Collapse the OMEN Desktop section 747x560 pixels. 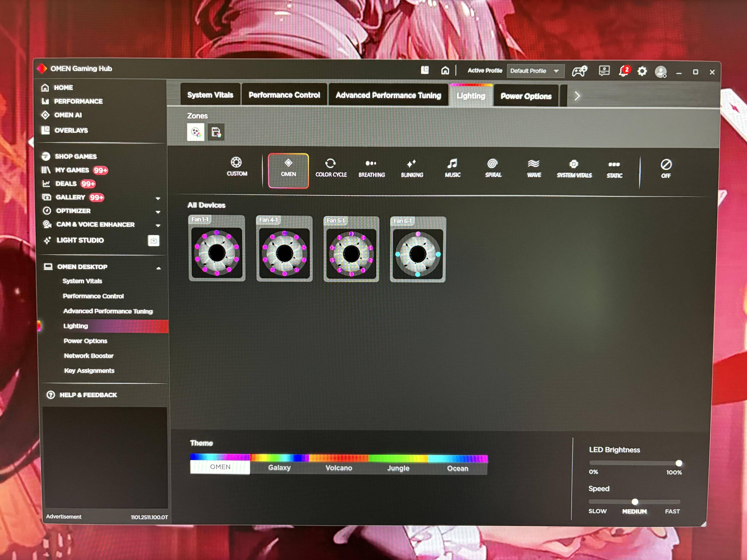[158, 268]
